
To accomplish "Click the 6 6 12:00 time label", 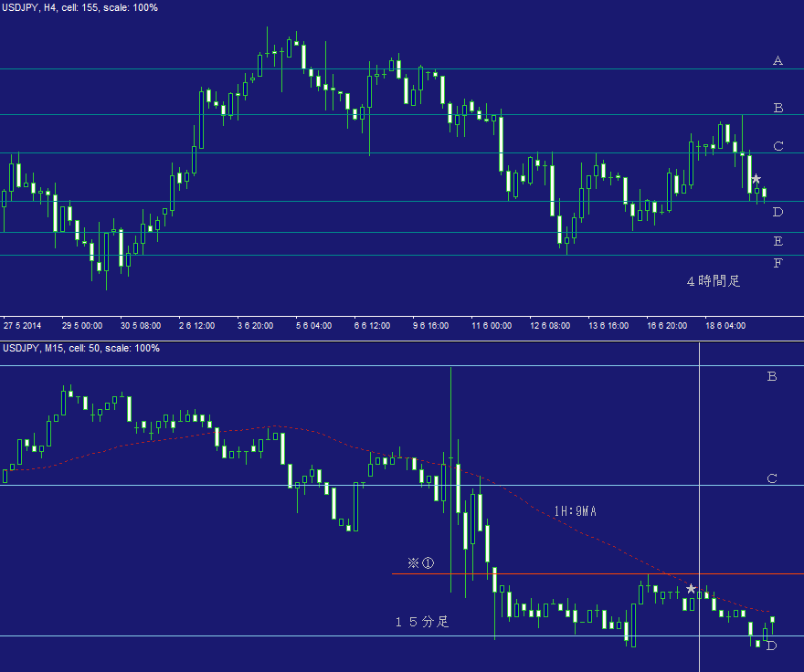I will coord(372,325).
